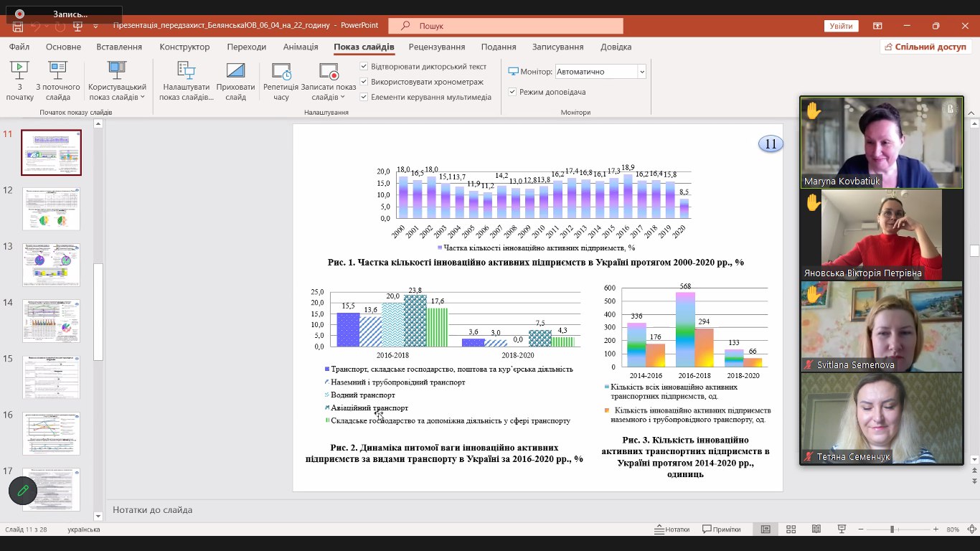Screen dimensions: 980x551
Task: Open Customize Quick Access Toolbar dropdown
Action: (x=96, y=26)
